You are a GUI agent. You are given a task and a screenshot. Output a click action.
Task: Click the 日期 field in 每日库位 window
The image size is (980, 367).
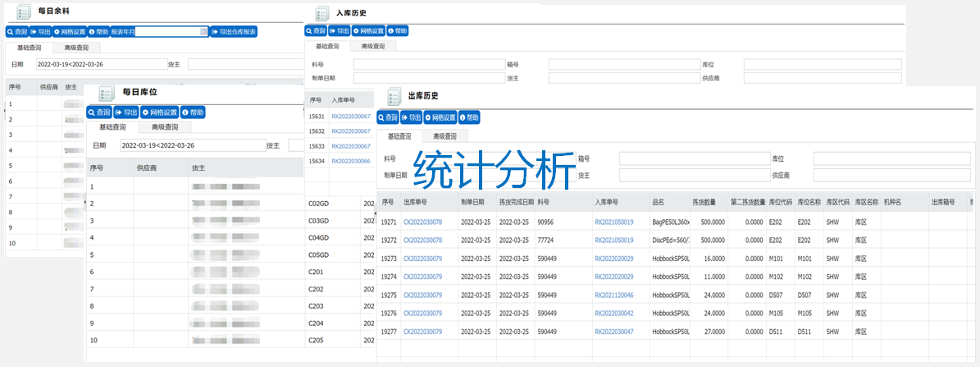(193, 145)
